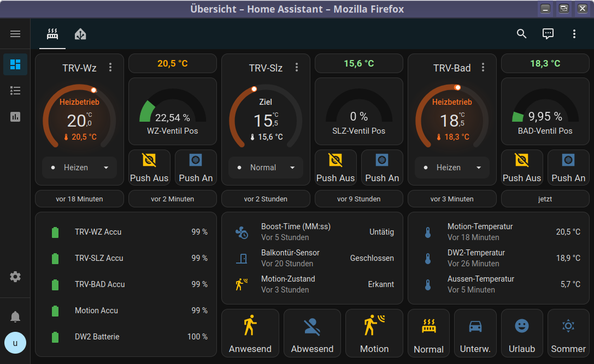Open the notifications bell

[15, 317]
